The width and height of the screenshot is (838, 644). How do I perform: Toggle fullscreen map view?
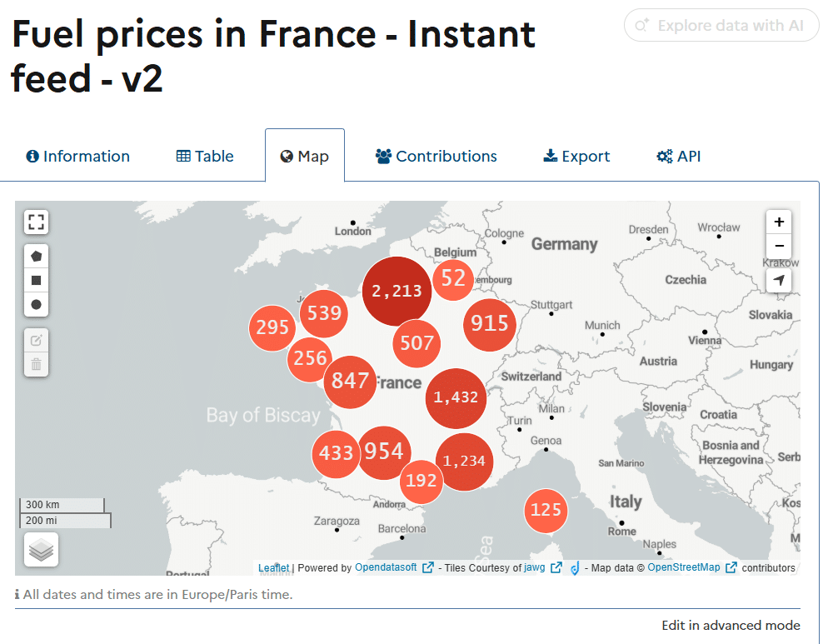pyautogui.click(x=37, y=222)
